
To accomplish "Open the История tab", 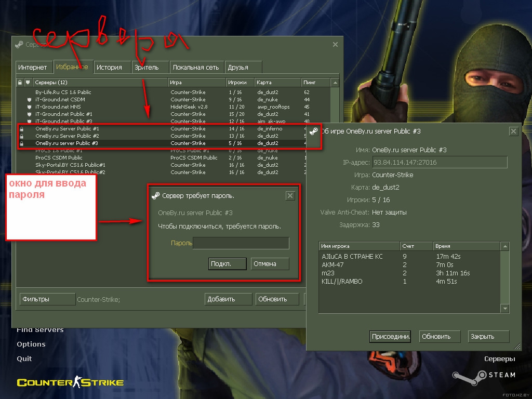I will pyautogui.click(x=112, y=67).
